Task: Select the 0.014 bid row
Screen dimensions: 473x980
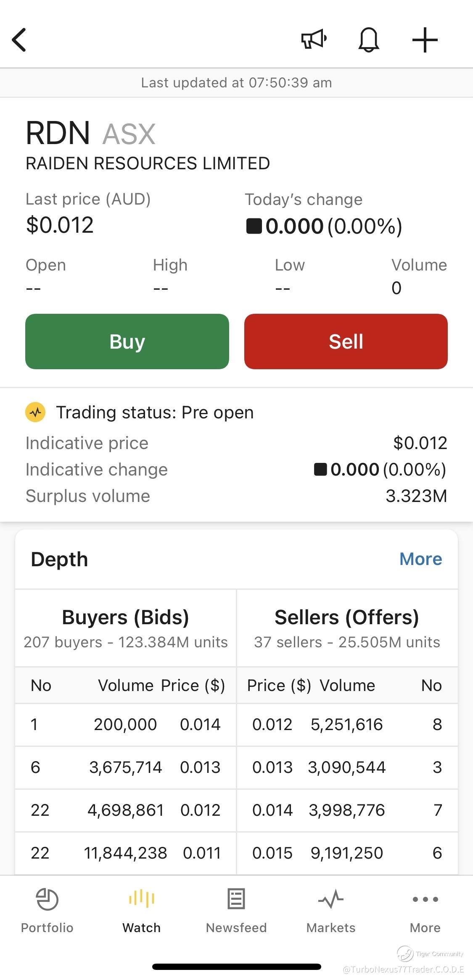Action: point(125,725)
